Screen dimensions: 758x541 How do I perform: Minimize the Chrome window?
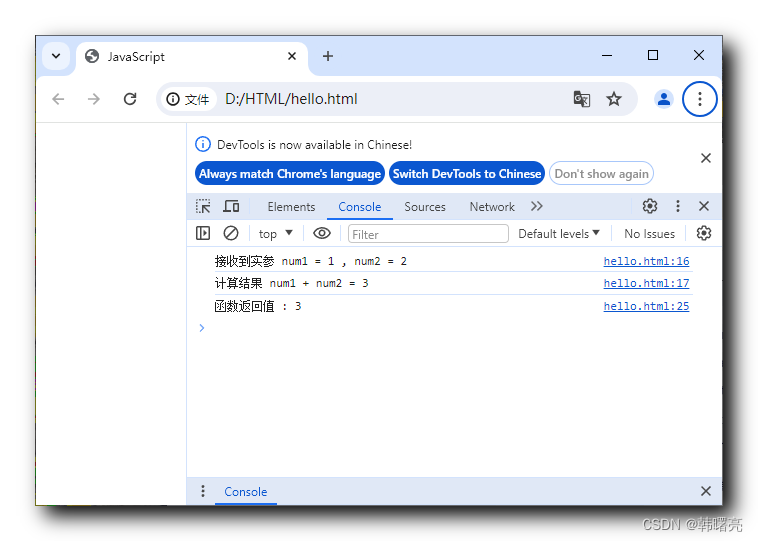[x=607, y=56]
